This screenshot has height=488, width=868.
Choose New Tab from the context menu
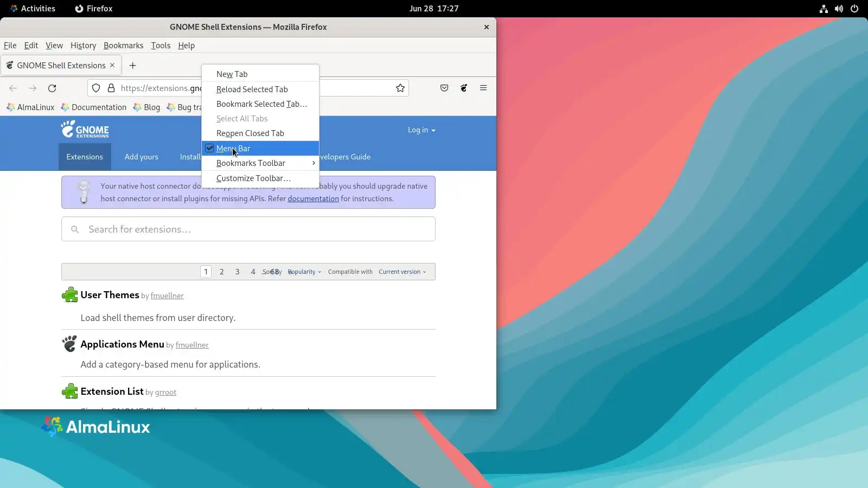coord(260,74)
